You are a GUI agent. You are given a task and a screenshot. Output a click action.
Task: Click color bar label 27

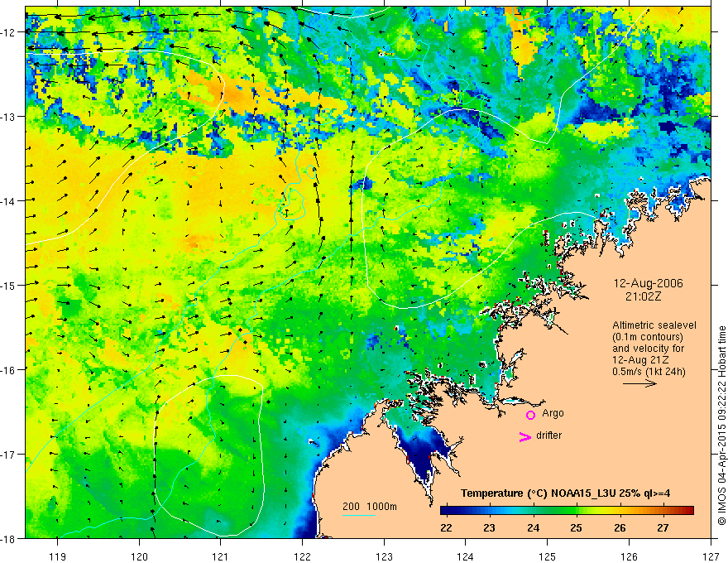(x=663, y=527)
